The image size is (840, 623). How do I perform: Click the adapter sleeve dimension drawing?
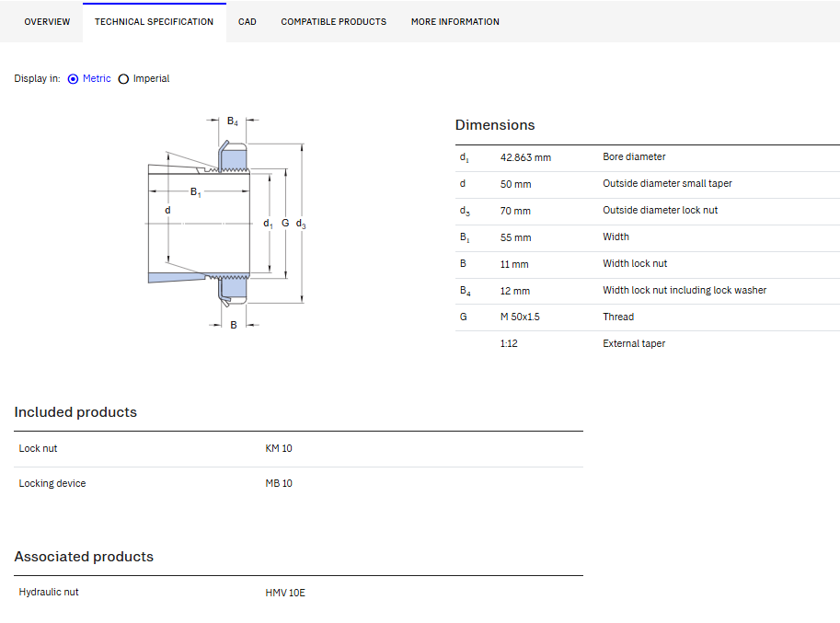tap(226, 223)
